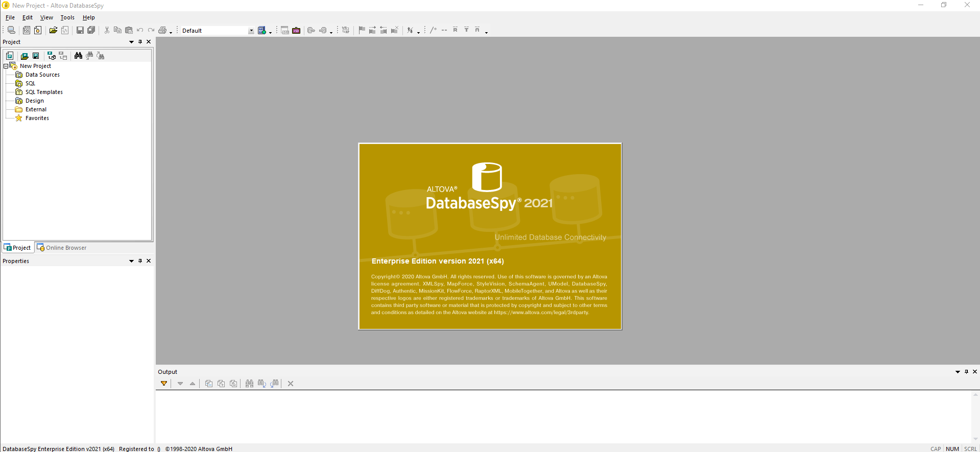Clear the Output window with X icon

pos(291,384)
